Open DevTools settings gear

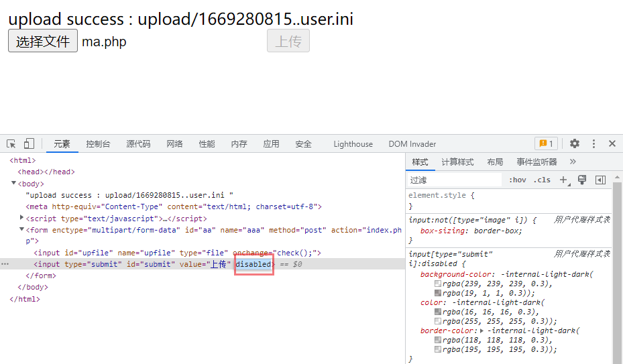tap(575, 143)
